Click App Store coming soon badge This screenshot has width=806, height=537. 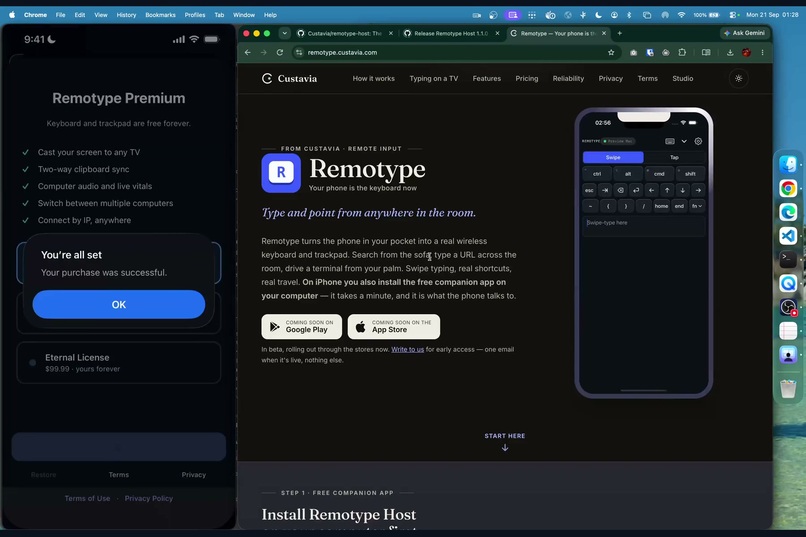[394, 326]
